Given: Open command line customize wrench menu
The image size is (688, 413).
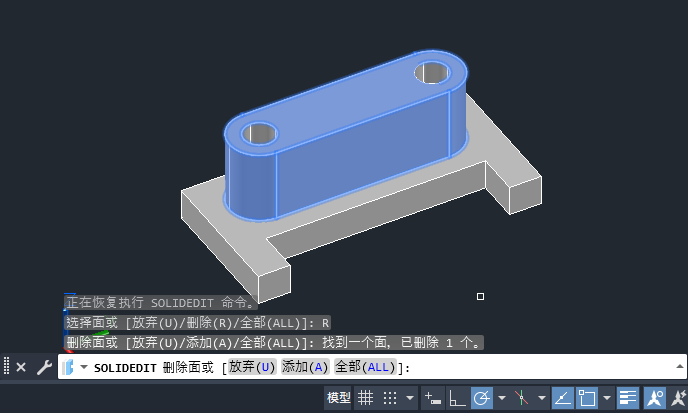Looking at the screenshot, I should pyautogui.click(x=44, y=367).
